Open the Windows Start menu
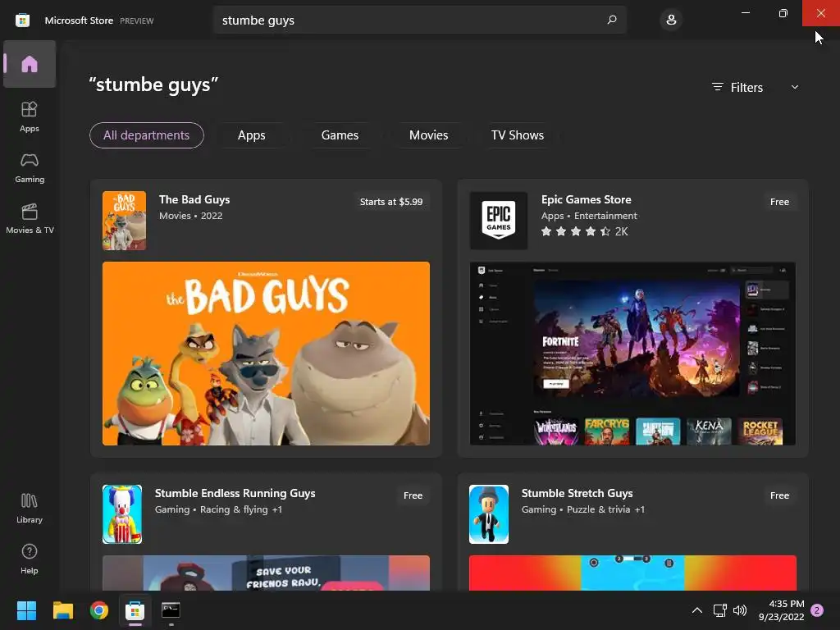This screenshot has width=840, height=630. [26, 610]
